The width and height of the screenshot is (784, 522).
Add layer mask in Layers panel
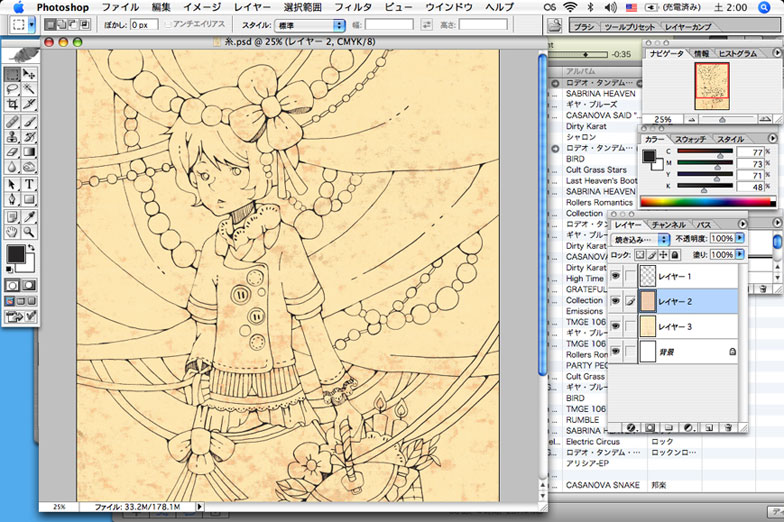[x=650, y=428]
